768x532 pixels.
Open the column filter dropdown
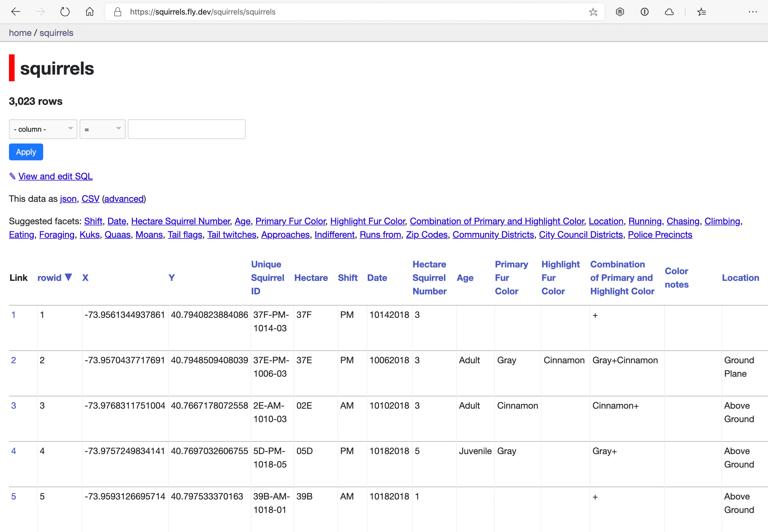coord(43,129)
